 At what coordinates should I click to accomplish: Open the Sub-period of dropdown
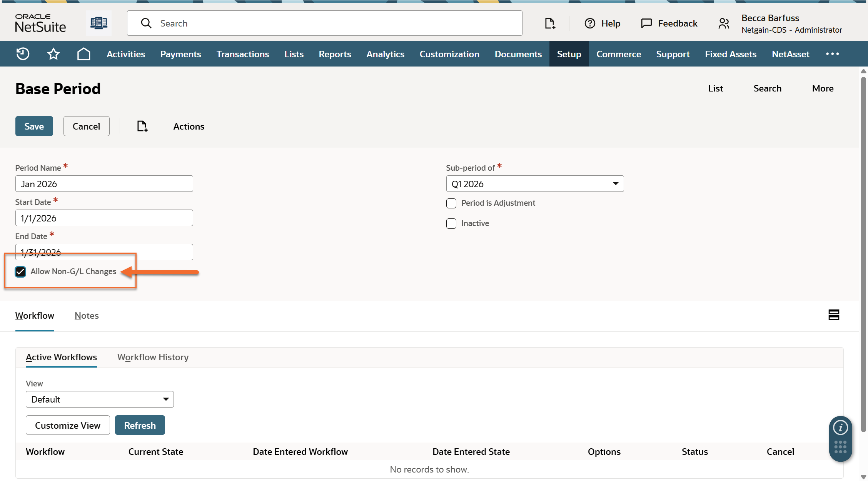point(535,184)
